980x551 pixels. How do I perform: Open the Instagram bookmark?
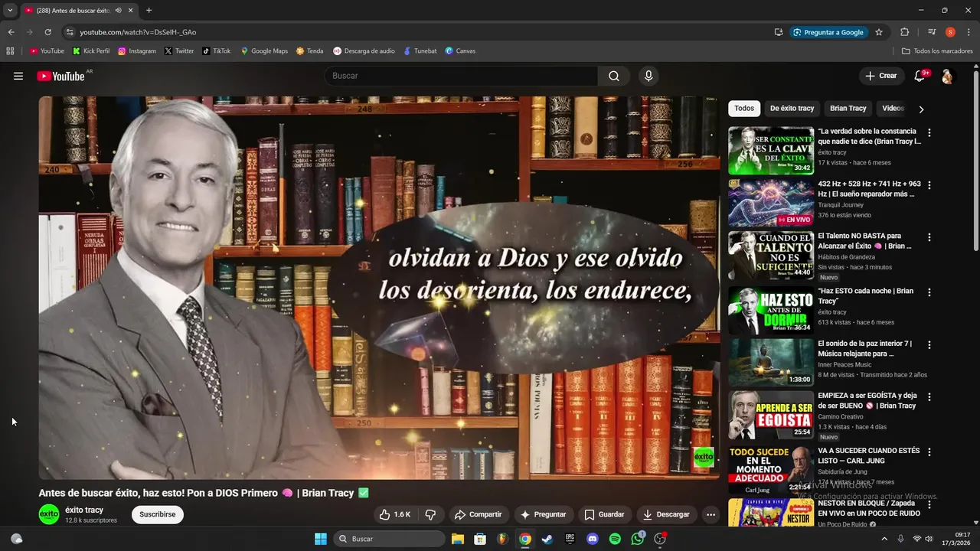[137, 51]
